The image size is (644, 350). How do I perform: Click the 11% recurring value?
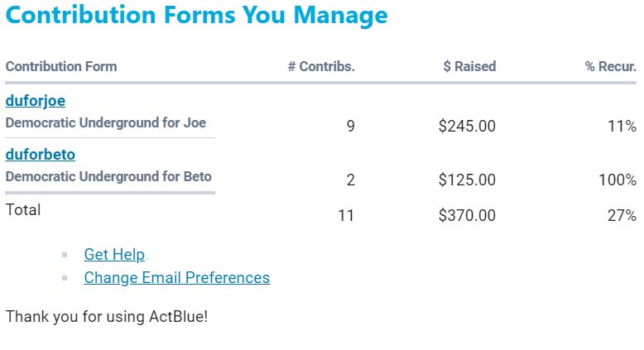tap(620, 127)
